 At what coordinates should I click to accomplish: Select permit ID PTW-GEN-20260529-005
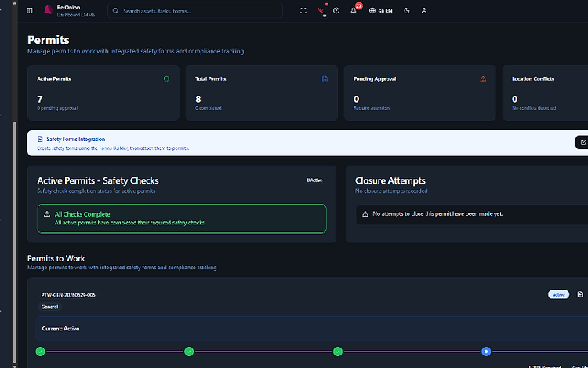coord(68,295)
